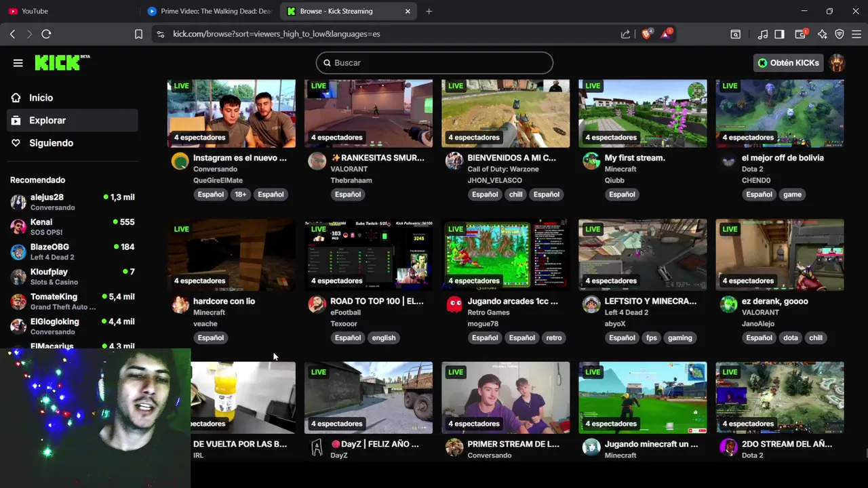
Task: Open the RANKESITAS SMUR VALORANT stream thumbnail
Action: tap(368, 113)
